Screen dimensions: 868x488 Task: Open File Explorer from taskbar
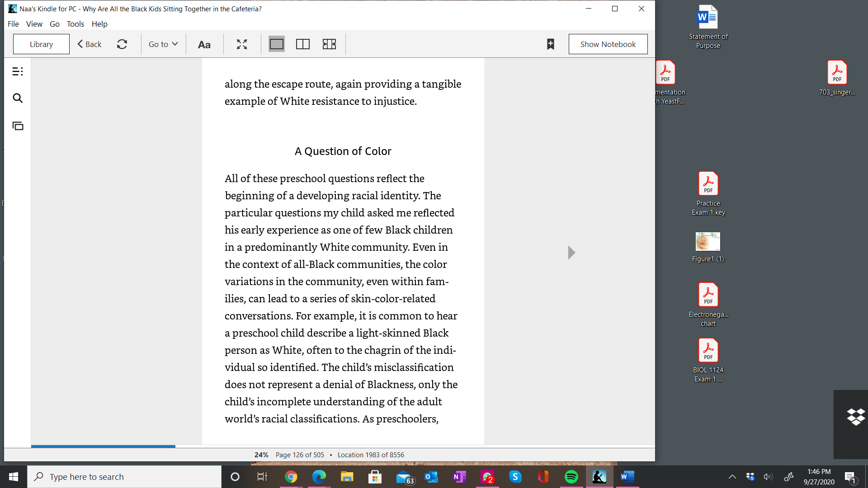347,477
